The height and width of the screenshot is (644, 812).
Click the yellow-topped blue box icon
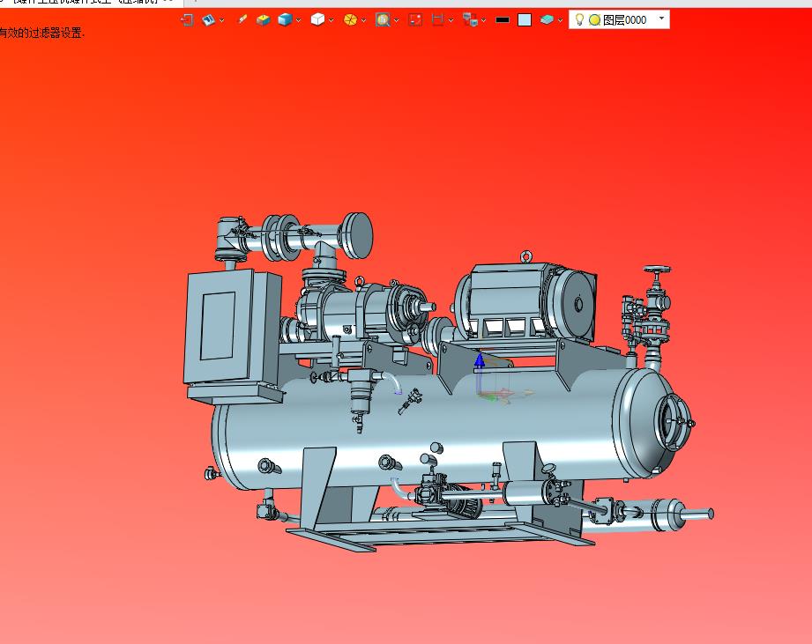(263, 19)
